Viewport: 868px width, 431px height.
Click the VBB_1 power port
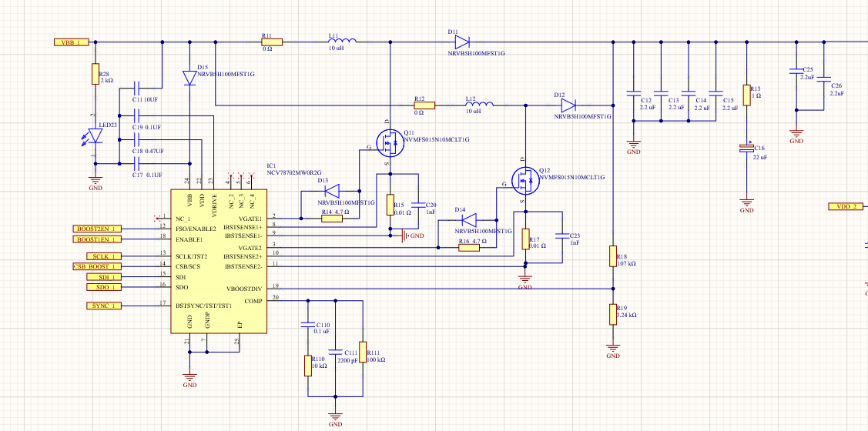pyautogui.click(x=72, y=42)
